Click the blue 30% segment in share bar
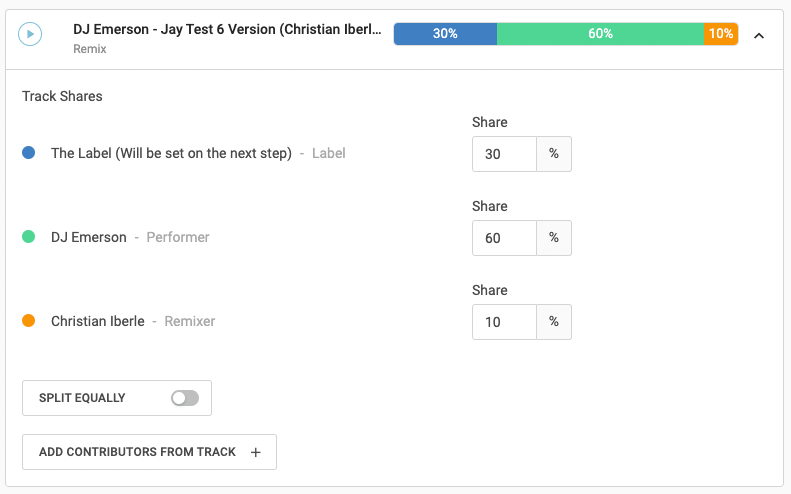Image resolution: width=791 pixels, height=494 pixels. 445,34
